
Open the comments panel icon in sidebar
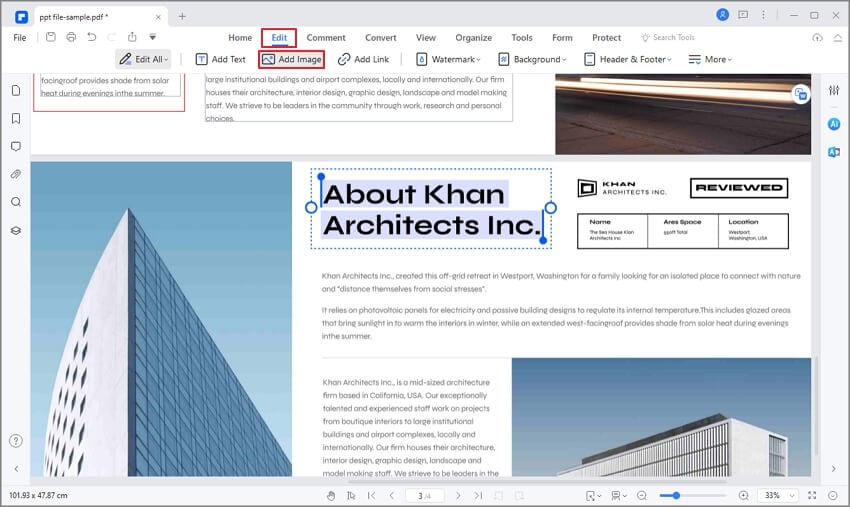click(16, 146)
